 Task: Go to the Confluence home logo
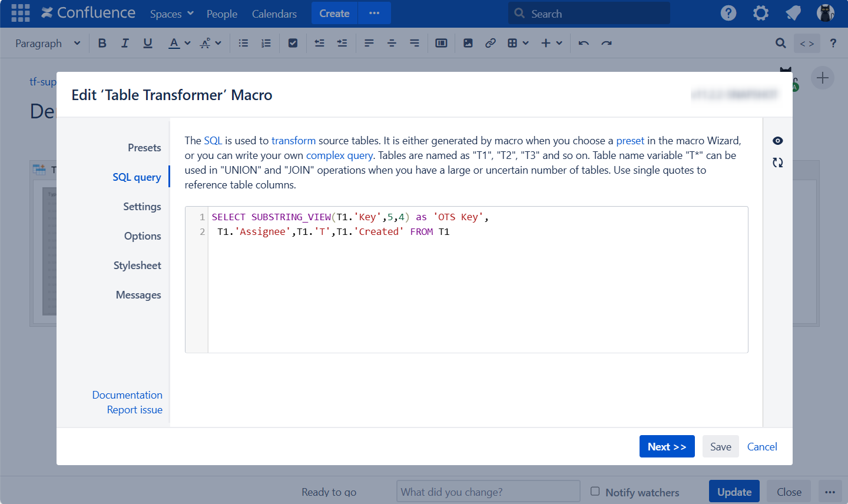pyautogui.click(x=88, y=13)
